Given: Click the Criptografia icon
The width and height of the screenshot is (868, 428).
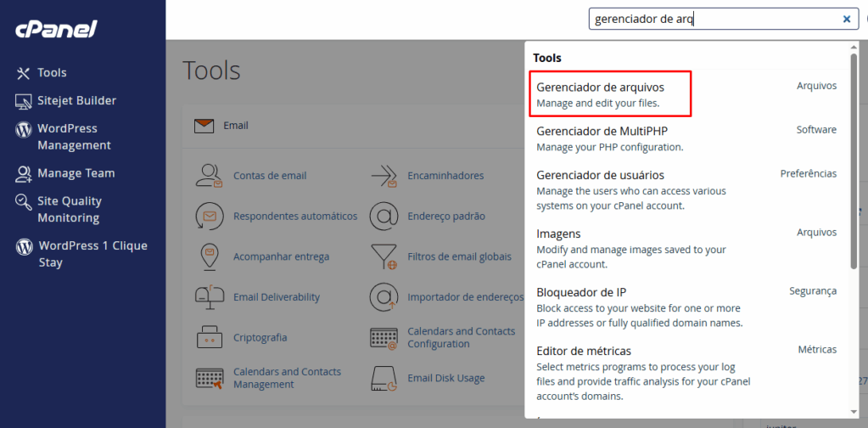Looking at the screenshot, I should pos(209,337).
